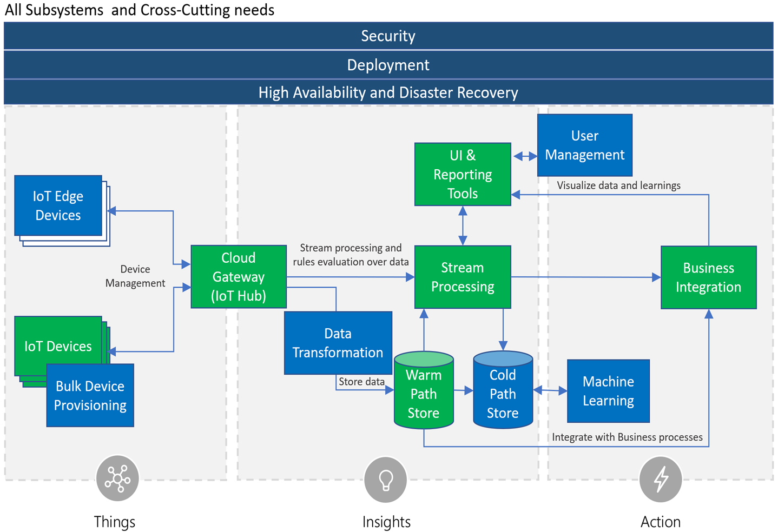Click the IoT Edge Devices box

[x=58, y=205]
